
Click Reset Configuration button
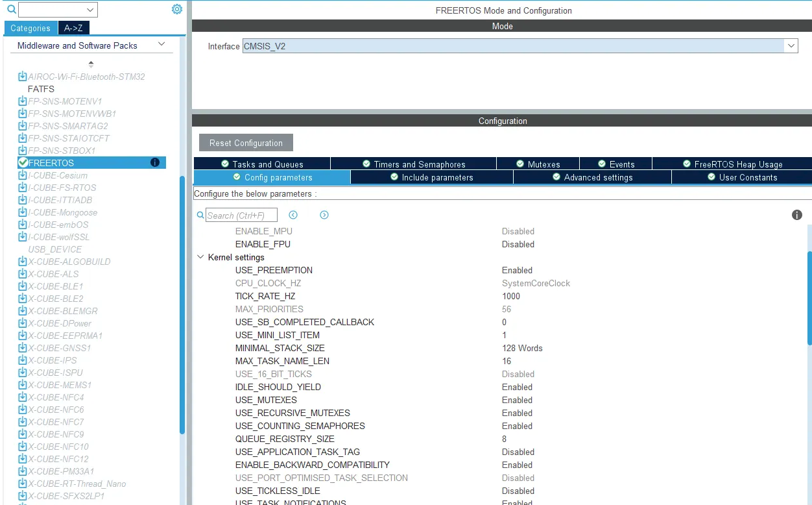point(246,143)
